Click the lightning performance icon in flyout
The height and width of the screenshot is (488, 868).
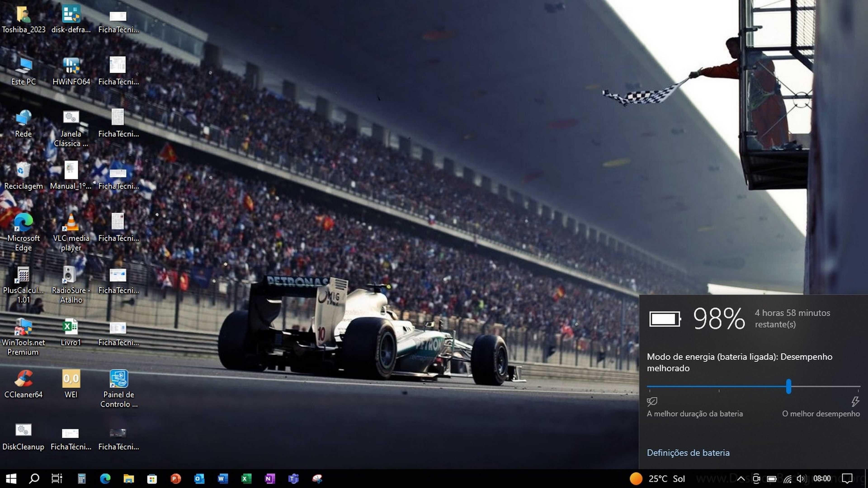tap(855, 401)
